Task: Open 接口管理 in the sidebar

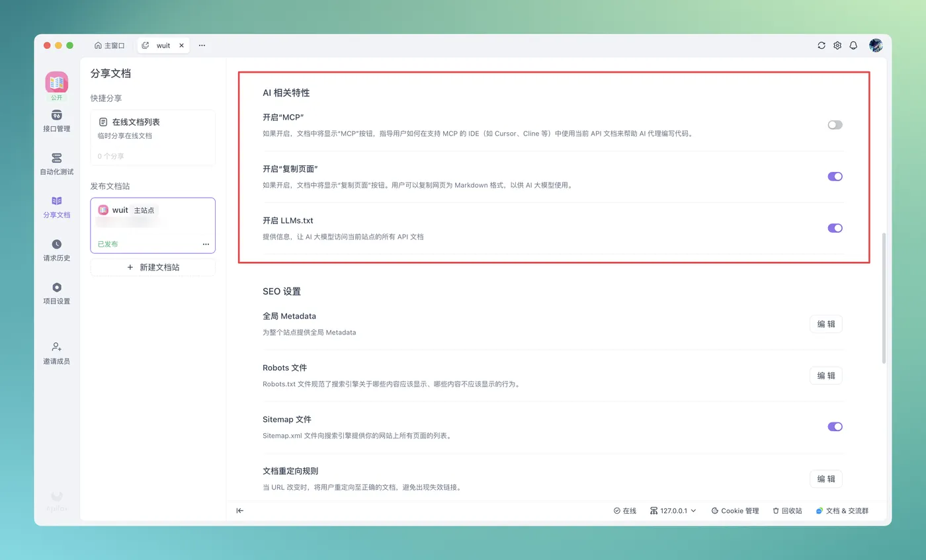Action: pyautogui.click(x=57, y=121)
